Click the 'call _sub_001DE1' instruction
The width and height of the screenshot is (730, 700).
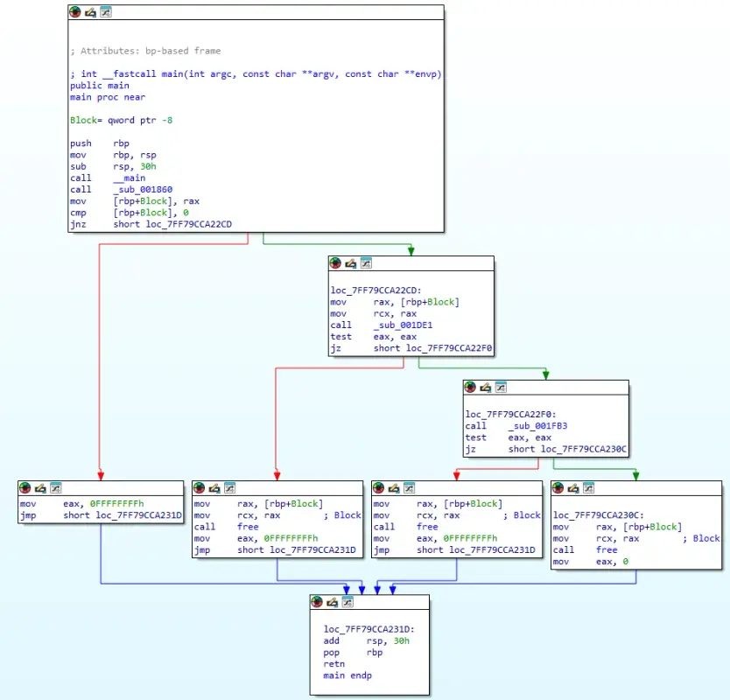(x=382, y=325)
